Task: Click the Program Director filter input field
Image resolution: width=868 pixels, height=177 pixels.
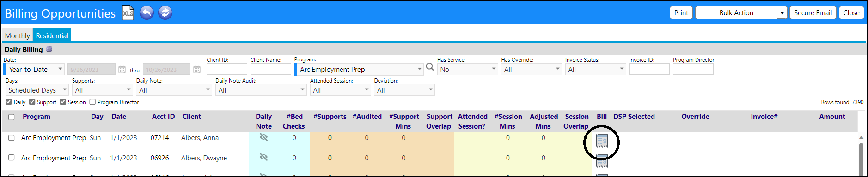Action: (693, 69)
